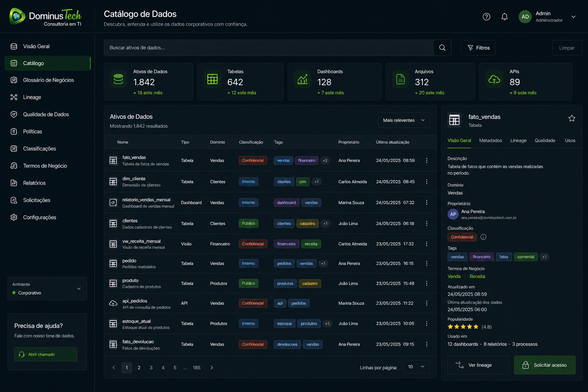
Task: Open row menu for produto
Action: click(x=427, y=283)
